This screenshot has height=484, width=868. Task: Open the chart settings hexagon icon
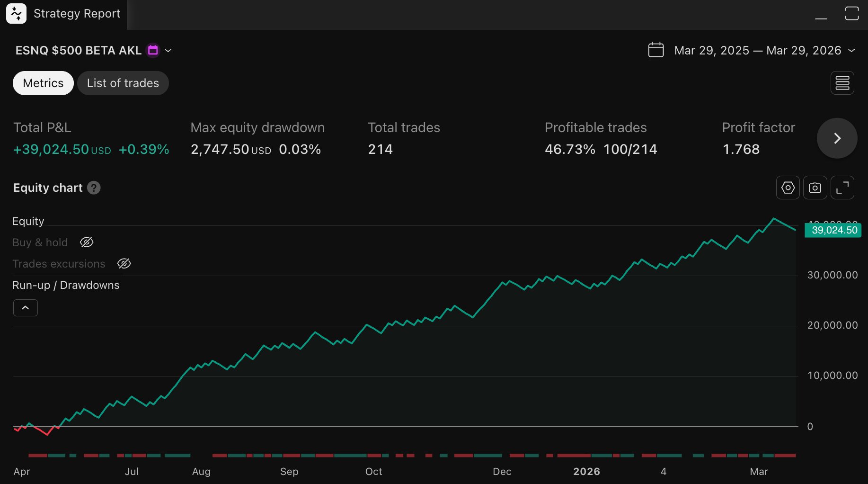click(788, 188)
